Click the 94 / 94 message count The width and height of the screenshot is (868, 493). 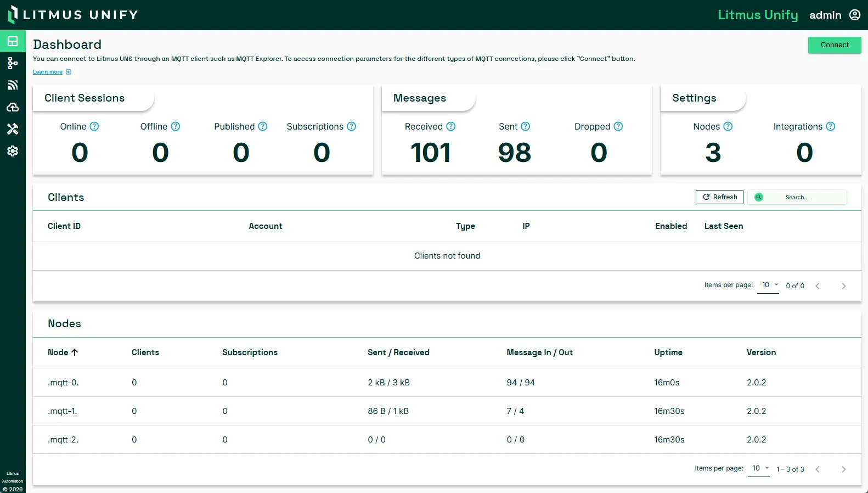(521, 383)
